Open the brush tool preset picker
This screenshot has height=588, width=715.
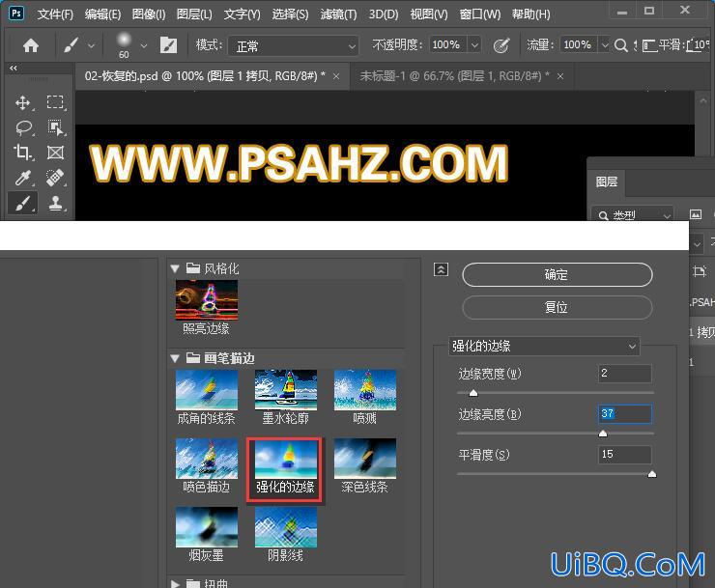[78, 45]
